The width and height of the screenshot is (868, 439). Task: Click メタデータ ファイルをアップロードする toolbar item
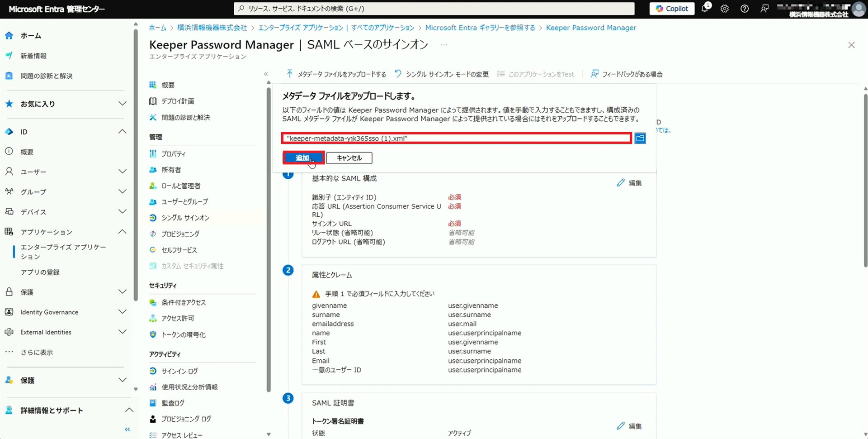[x=336, y=74]
